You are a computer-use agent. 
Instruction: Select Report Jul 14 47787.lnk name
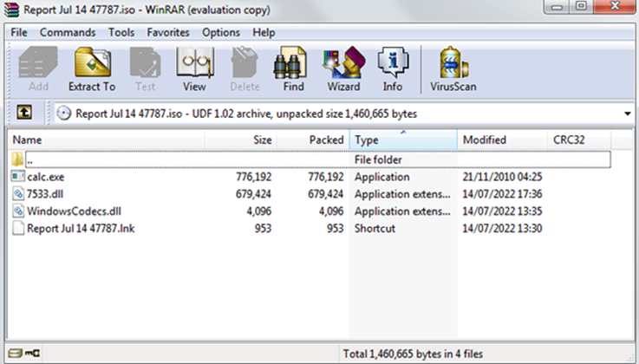81,228
